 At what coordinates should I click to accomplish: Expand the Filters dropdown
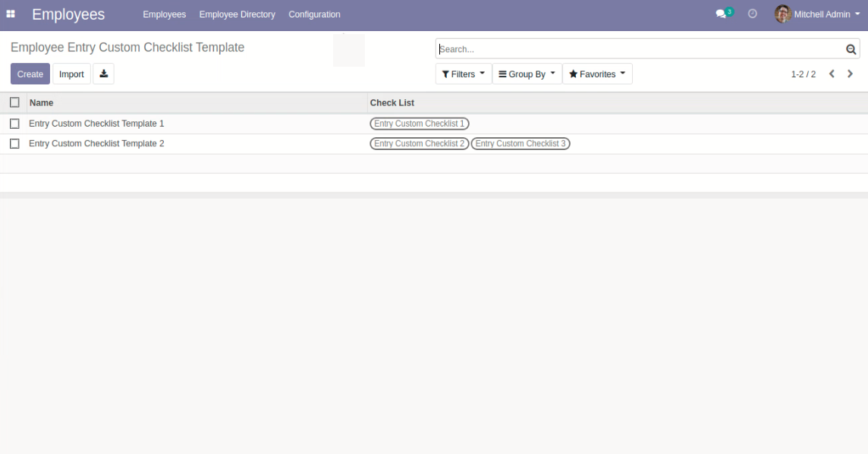coord(464,74)
